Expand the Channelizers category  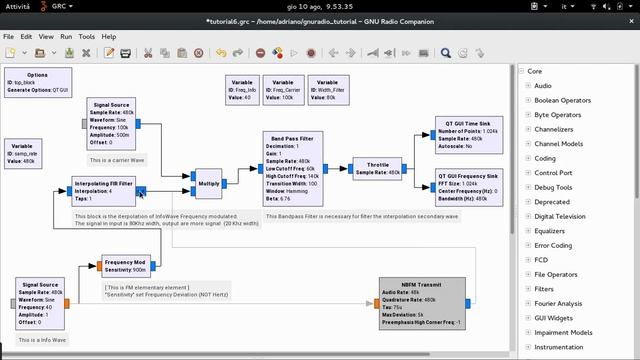[528, 129]
